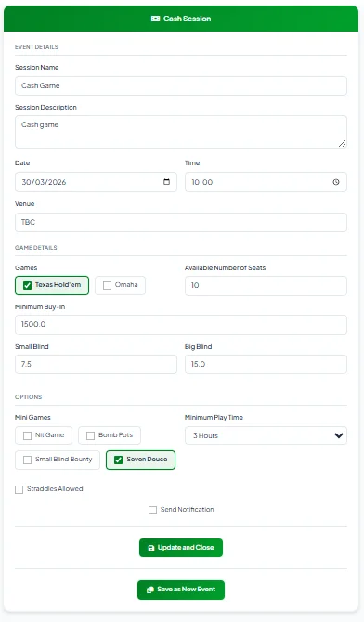364x622 pixels.
Task: Click the Small Blind field showing 7.5
Action: pyautogui.click(x=96, y=364)
